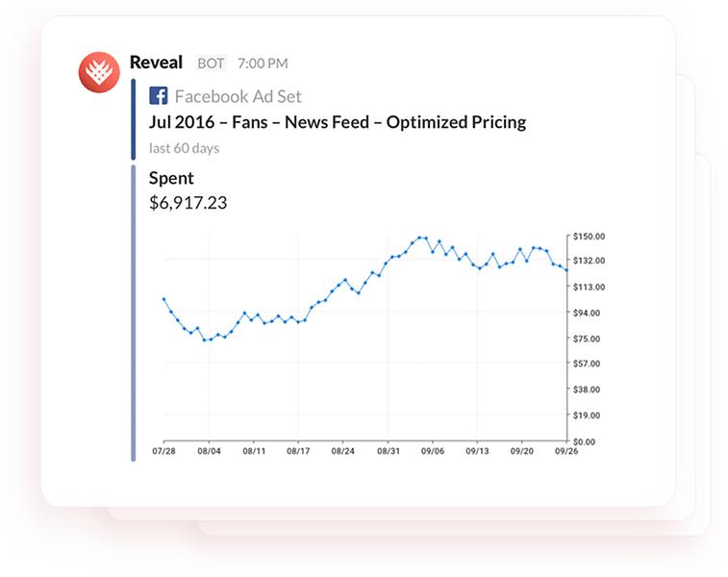Select the $6,917.23 spent amount

click(x=188, y=203)
